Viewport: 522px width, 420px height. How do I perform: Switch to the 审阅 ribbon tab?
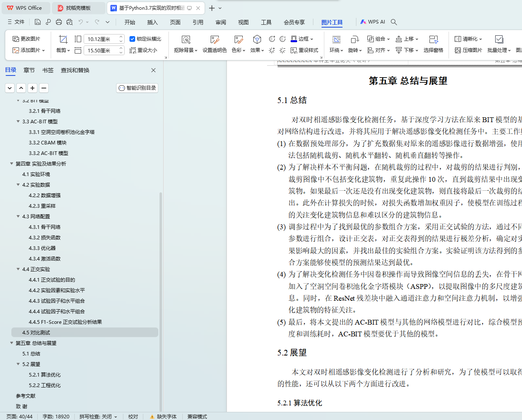click(221, 22)
